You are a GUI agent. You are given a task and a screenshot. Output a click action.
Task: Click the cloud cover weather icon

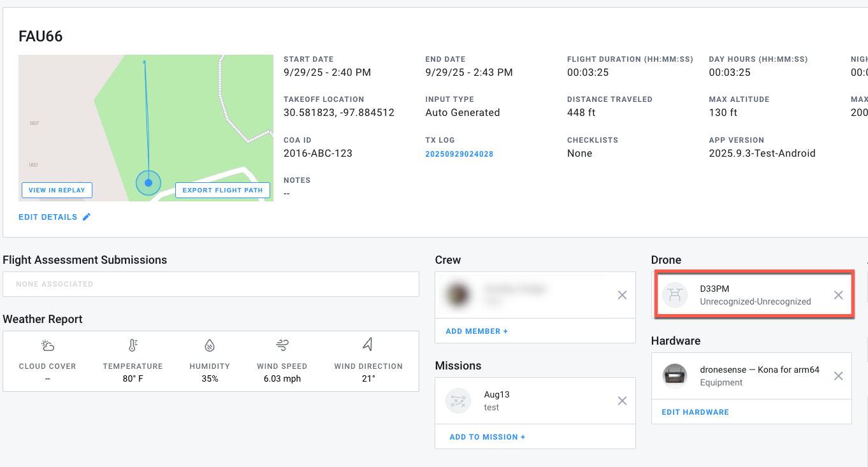(x=47, y=345)
